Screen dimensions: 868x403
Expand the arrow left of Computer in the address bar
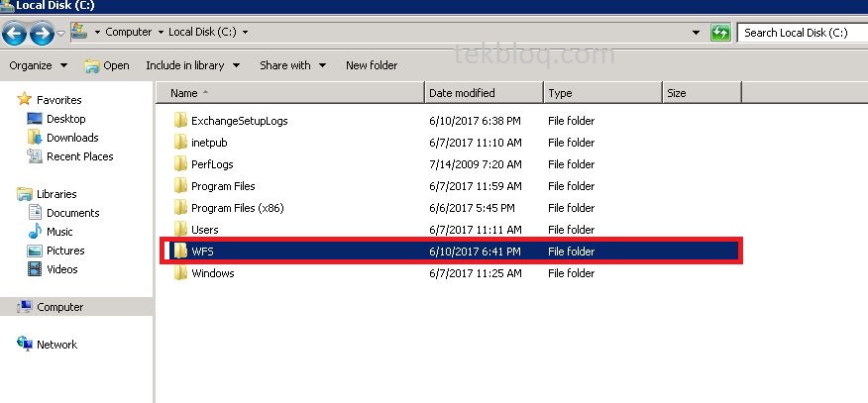[x=97, y=32]
